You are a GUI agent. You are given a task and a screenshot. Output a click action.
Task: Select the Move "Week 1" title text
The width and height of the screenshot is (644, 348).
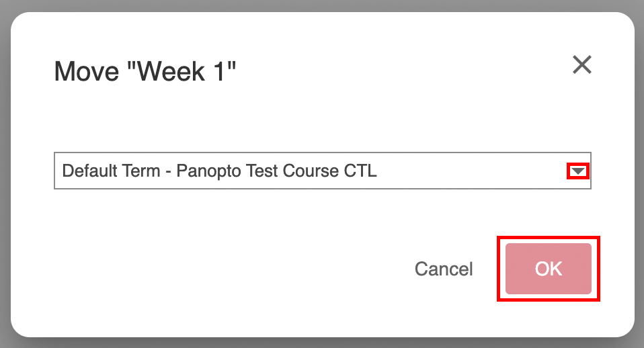coord(145,71)
